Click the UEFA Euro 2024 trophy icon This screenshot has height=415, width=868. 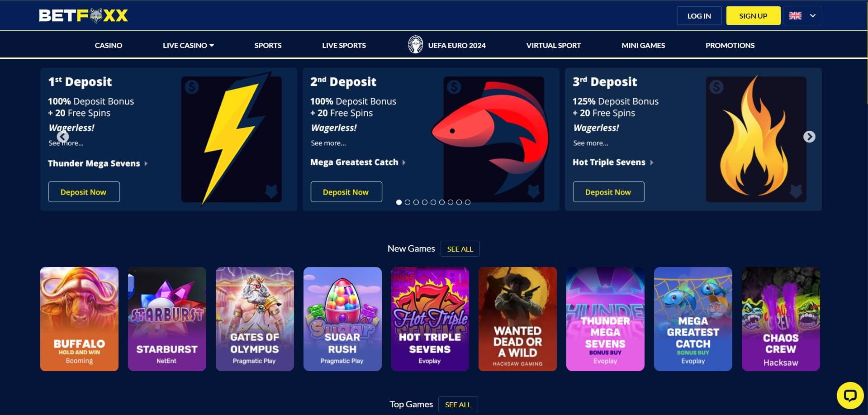click(x=415, y=45)
